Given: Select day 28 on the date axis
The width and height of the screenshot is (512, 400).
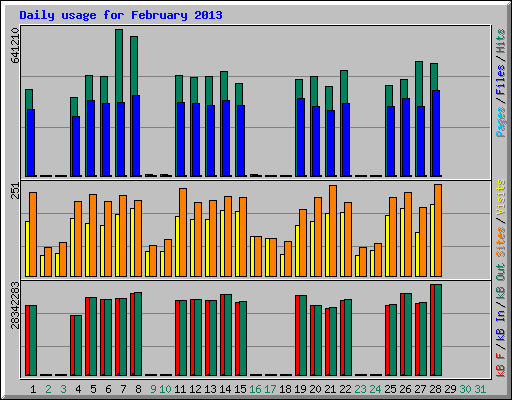Looking at the screenshot, I should [435, 389].
